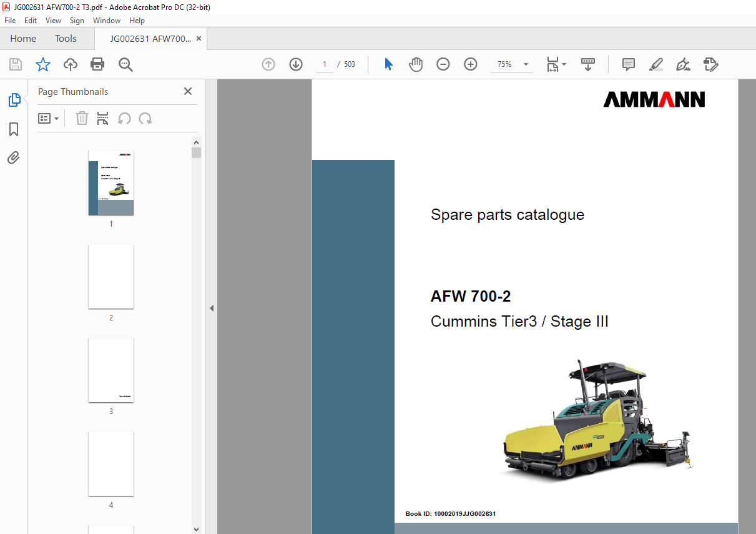Close the Page Thumbnails panel
Image resolution: width=756 pixels, height=534 pixels.
point(188,91)
